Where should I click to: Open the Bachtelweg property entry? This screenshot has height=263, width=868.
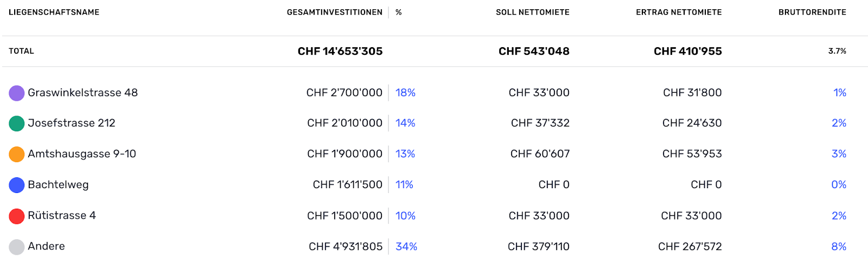coord(58,185)
